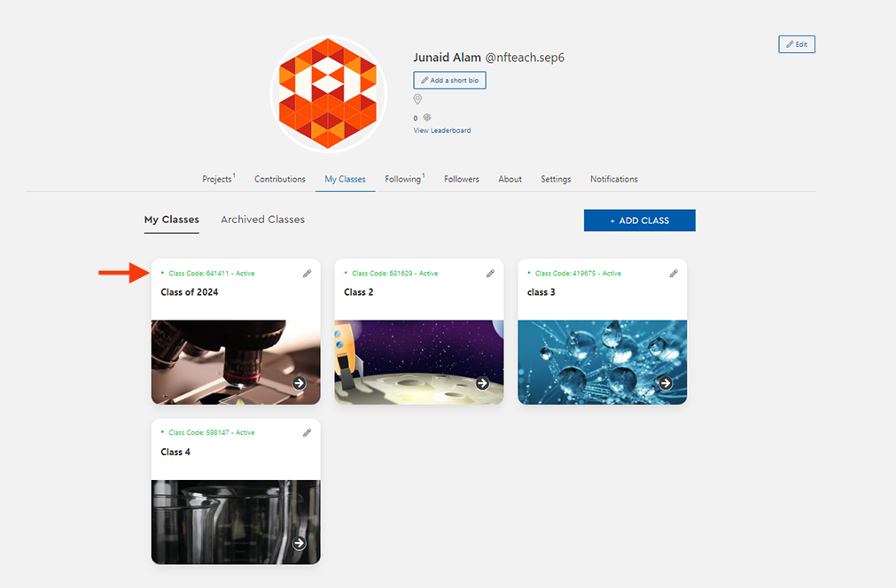This screenshot has height=588, width=896.
Task: Click the location pin icon under the bio
Action: [417, 99]
